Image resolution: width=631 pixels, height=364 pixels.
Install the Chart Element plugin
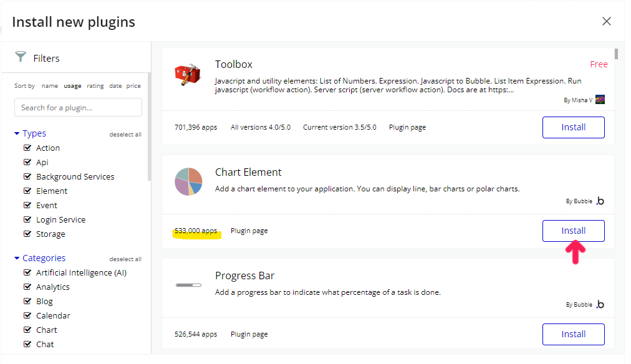click(x=574, y=231)
